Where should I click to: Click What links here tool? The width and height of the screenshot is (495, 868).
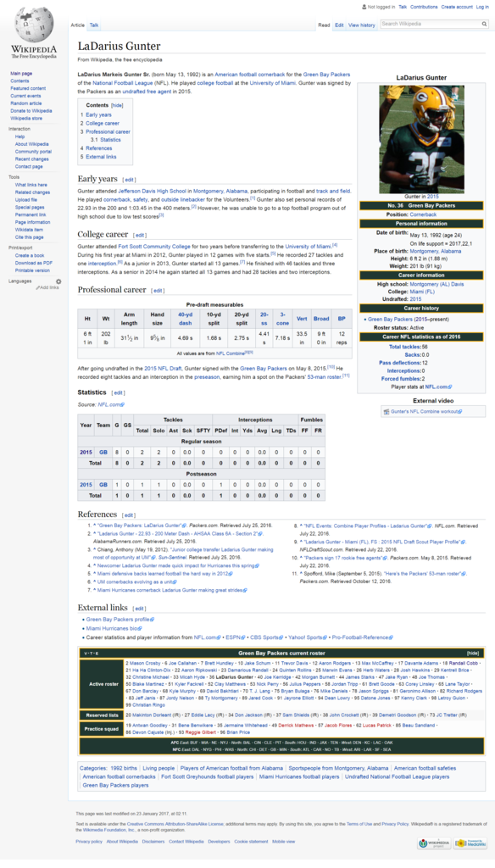click(x=31, y=185)
